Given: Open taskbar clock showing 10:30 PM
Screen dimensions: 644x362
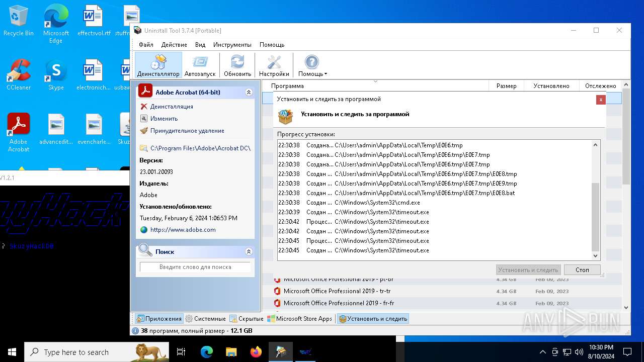Looking at the screenshot, I should 601,352.
